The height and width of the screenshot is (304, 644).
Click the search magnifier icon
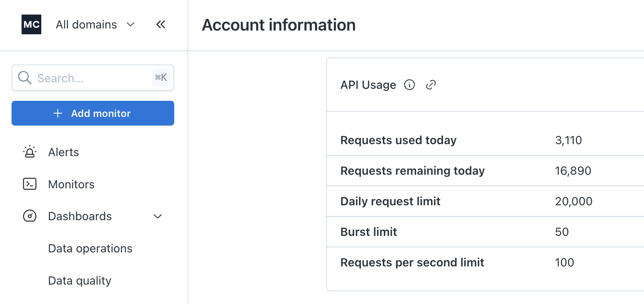tap(25, 78)
